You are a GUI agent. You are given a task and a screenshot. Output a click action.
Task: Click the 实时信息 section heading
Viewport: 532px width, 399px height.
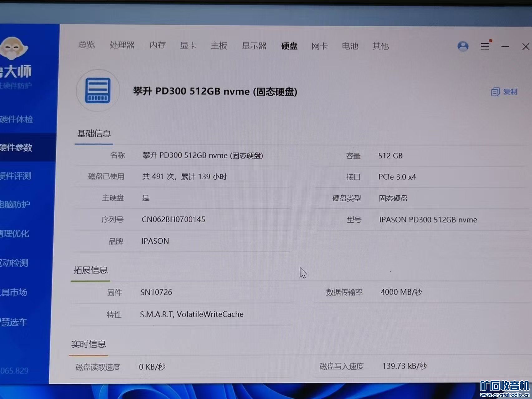tap(89, 344)
